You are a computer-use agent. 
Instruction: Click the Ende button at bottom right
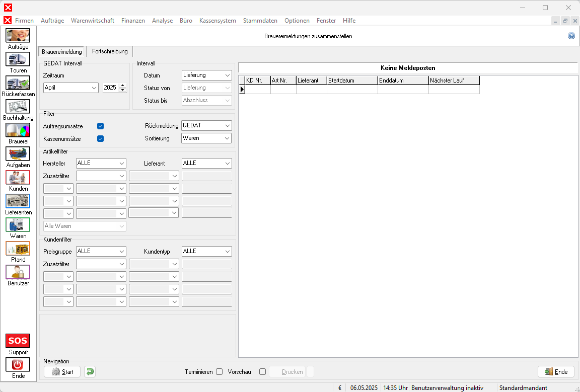(556, 372)
